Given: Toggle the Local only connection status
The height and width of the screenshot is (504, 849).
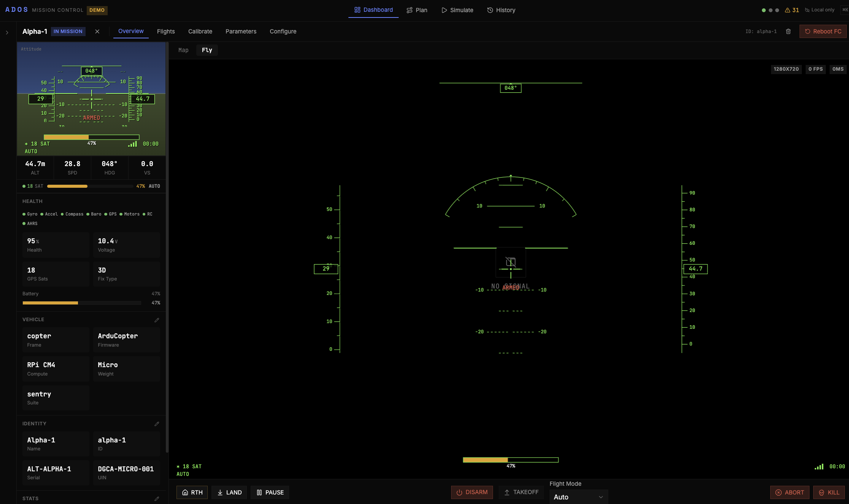Looking at the screenshot, I should 819,10.
